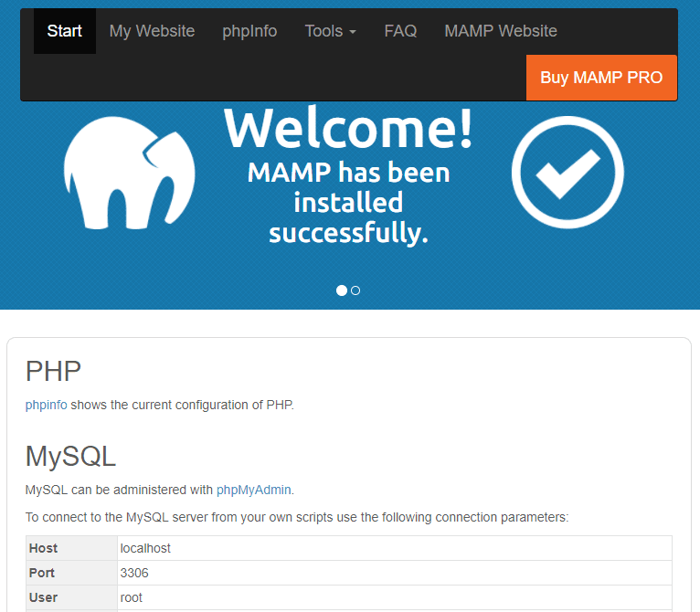Go to My Website nav item

[153, 31]
